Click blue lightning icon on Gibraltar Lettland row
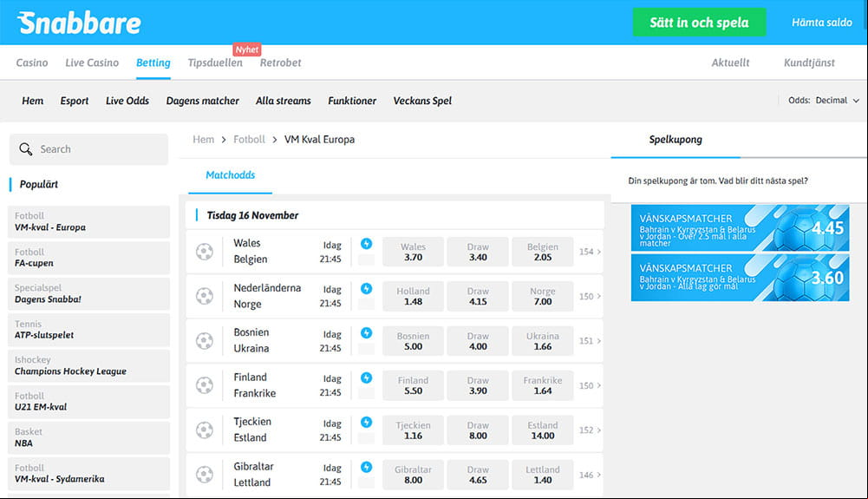 click(x=367, y=467)
